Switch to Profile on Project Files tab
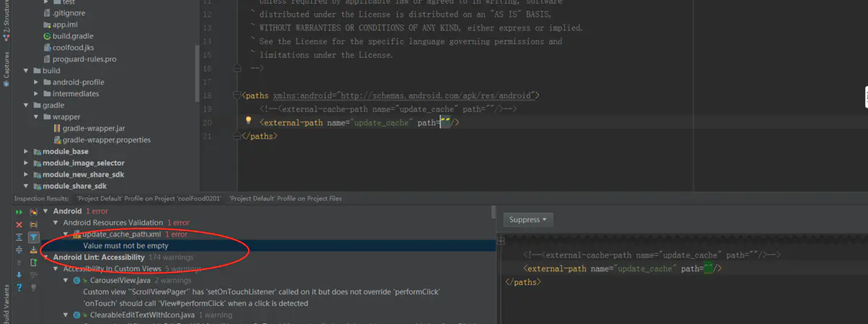Screen dimensions: 868x324 286,198
